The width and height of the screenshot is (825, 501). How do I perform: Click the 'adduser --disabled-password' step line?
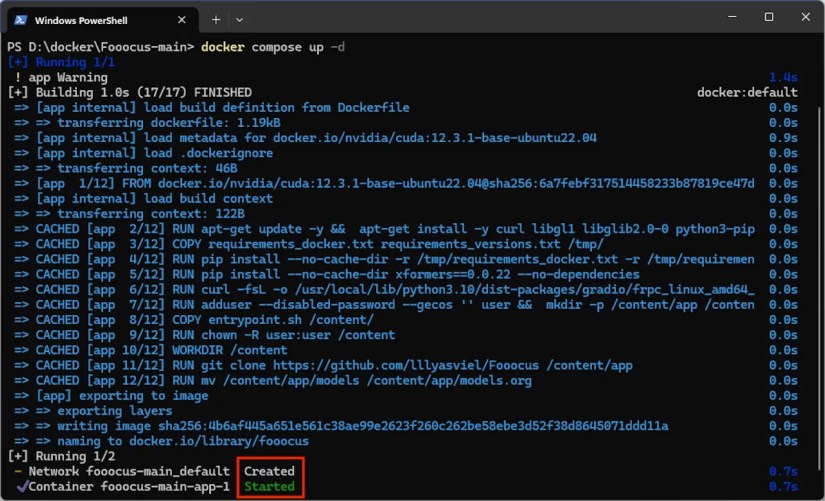click(384, 305)
